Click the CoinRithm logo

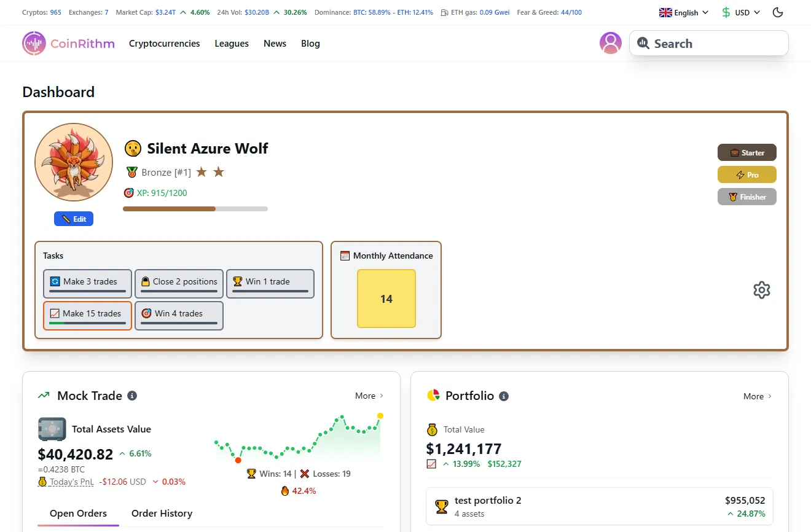click(68, 43)
